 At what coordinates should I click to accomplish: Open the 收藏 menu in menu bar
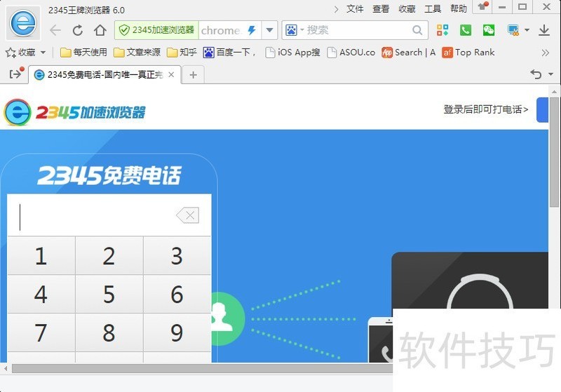(407, 8)
